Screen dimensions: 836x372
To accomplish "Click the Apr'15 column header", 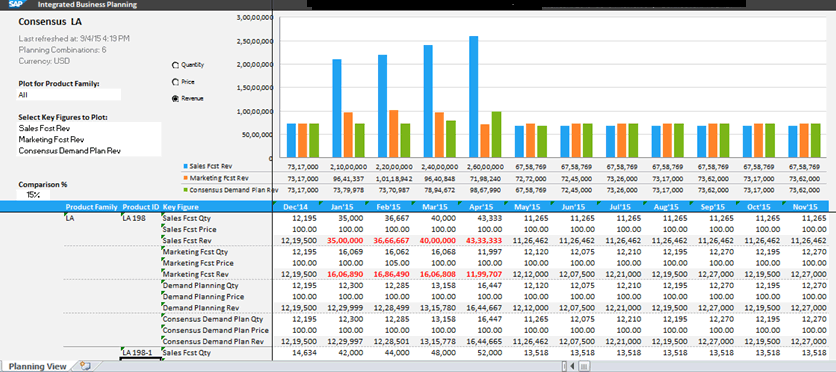I will tap(480, 207).
